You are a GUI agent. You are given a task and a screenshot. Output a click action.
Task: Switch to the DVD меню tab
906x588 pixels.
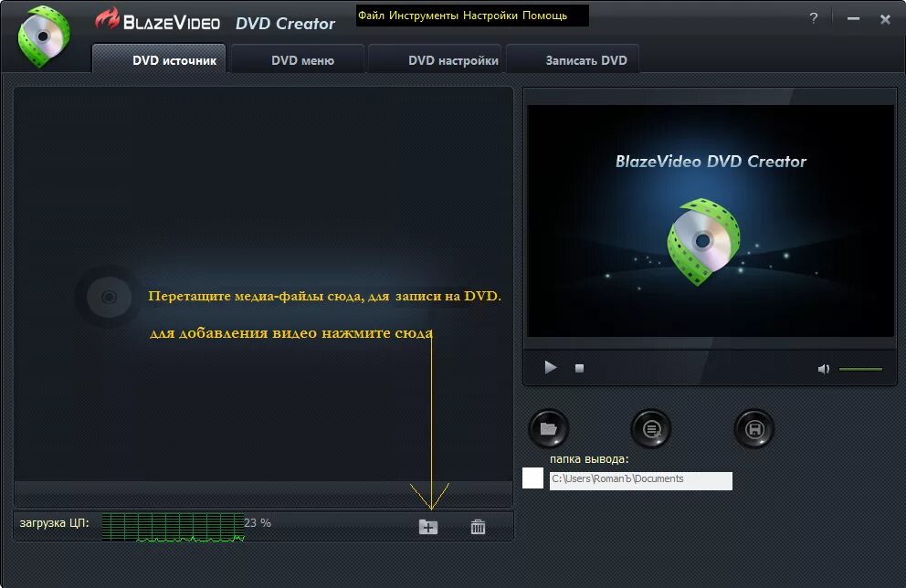298,60
